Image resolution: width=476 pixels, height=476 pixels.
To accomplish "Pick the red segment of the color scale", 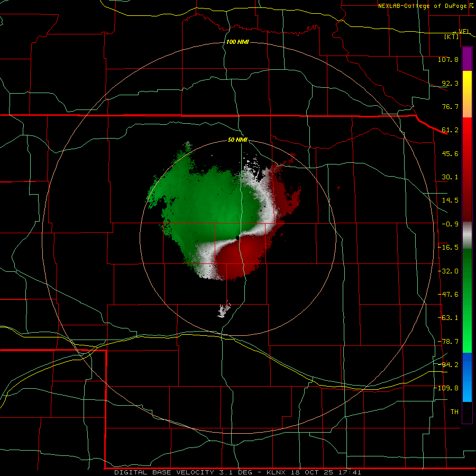I will click(x=467, y=169).
